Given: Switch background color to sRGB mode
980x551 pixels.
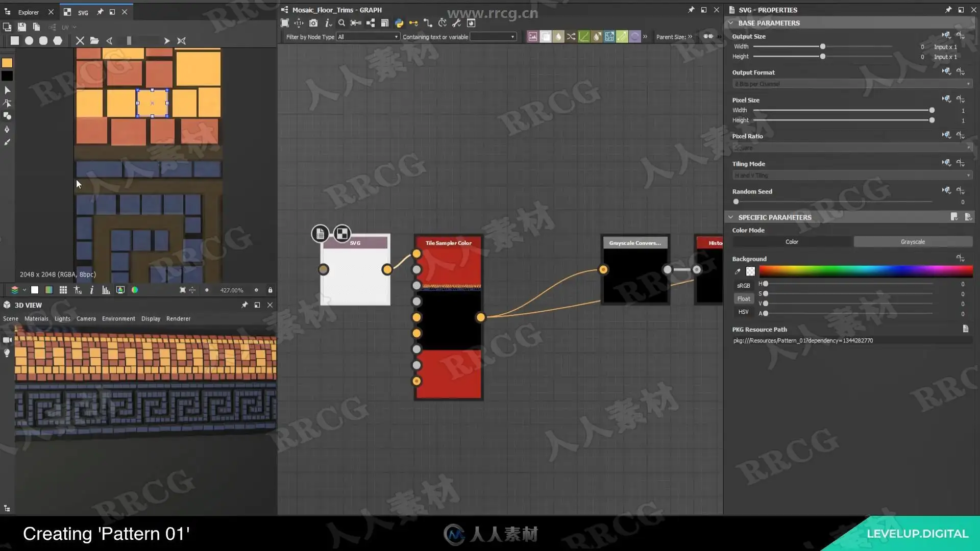Looking at the screenshot, I should tap(744, 286).
